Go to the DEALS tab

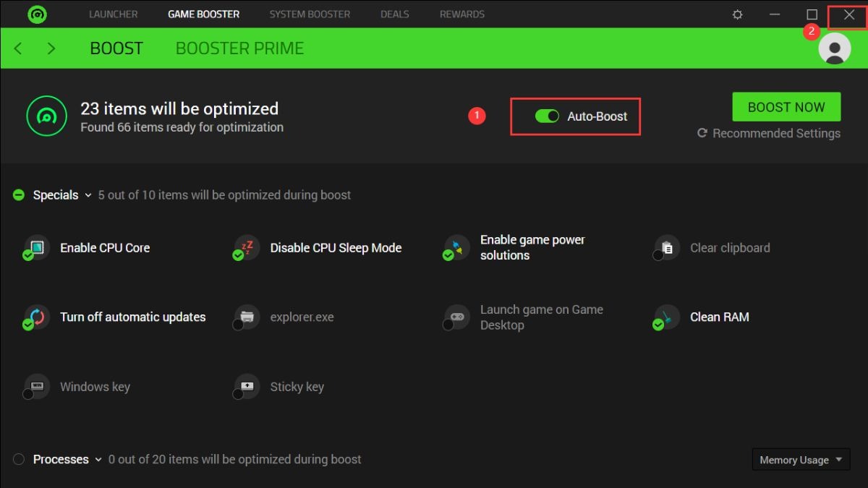click(395, 14)
